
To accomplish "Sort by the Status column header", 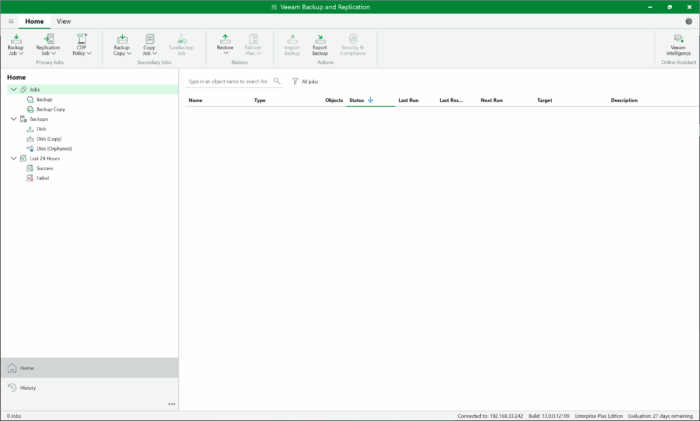I will coord(357,100).
